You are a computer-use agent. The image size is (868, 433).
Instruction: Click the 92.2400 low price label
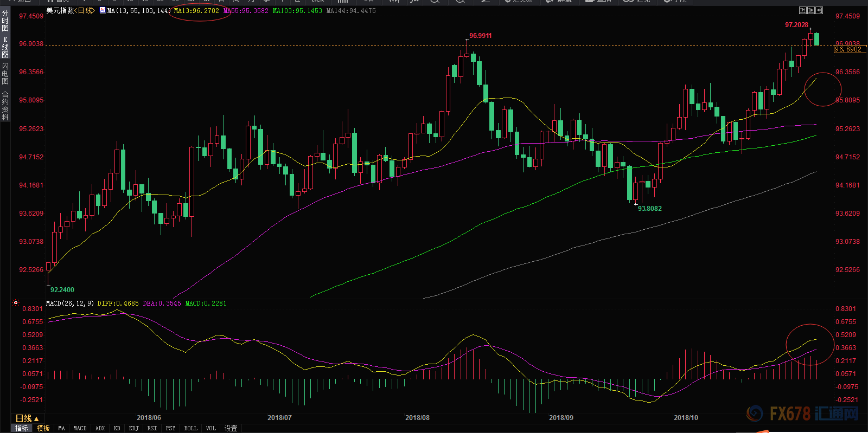(x=62, y=290)
